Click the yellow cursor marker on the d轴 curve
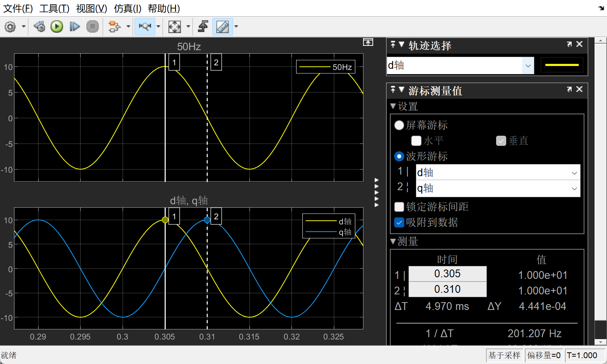Viewport: 607px width, 364px height. tap(165, 220)
